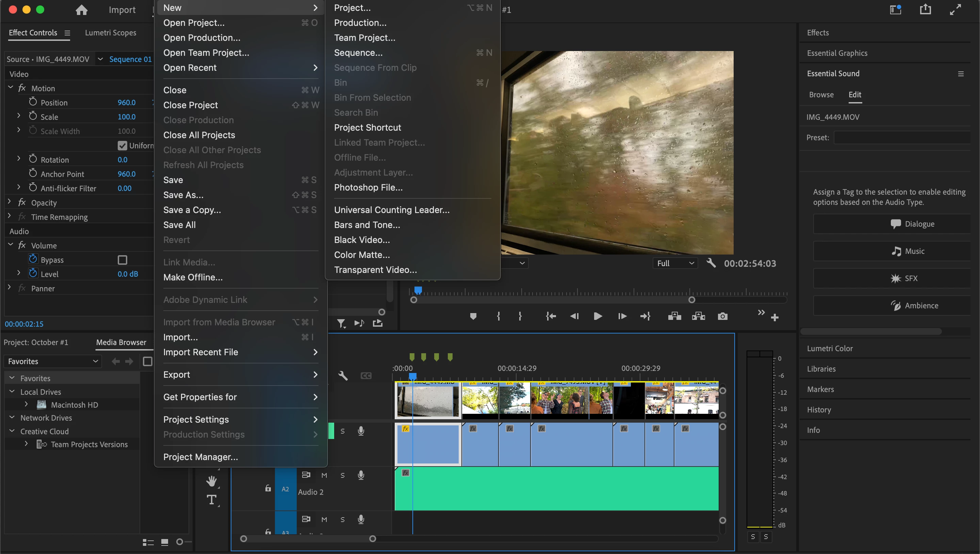Click the Home icon in top bar
This screenshot has height=554, width=980.
(81, 10)
